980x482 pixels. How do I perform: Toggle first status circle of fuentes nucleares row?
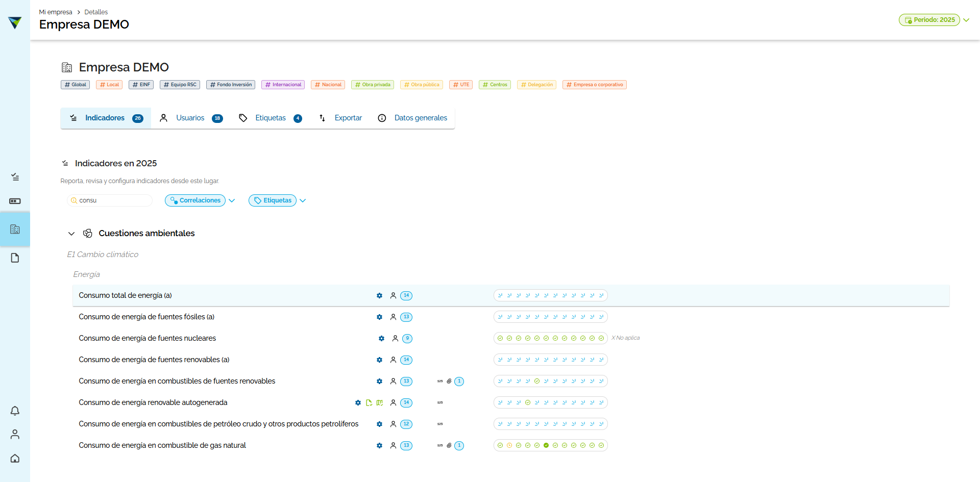click(500, 338)
